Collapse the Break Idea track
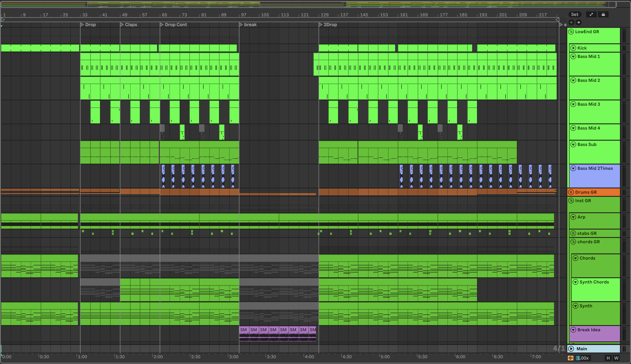631x364 pixels. point(573,330)
